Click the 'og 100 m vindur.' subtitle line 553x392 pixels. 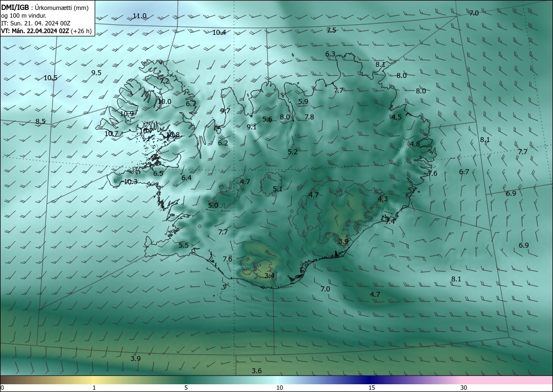coord(24,15)
